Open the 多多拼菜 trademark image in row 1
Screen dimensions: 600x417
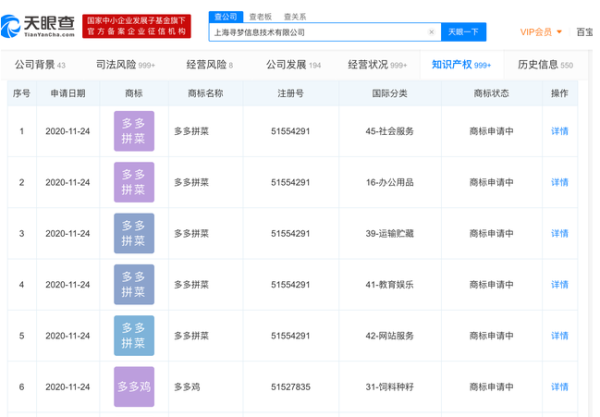click(x=134, y=131)
